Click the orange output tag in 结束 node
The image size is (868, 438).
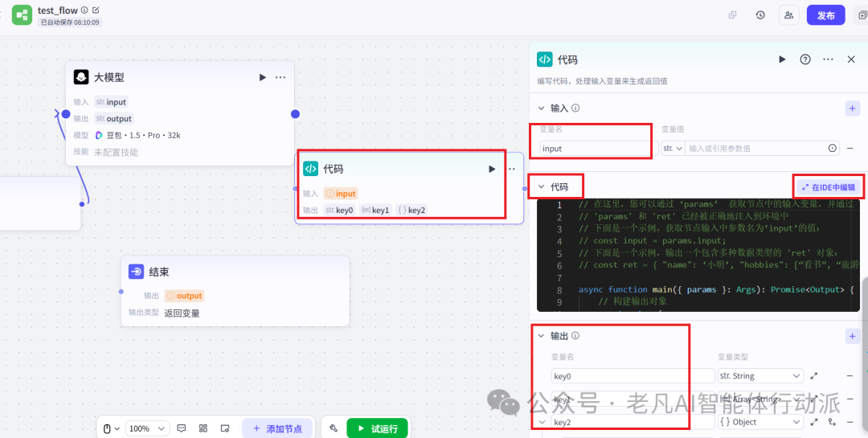point(184,296)
